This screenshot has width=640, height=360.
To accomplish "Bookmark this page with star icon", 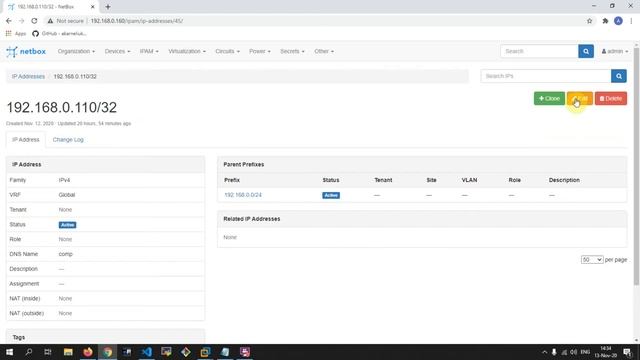I will 589,21.
